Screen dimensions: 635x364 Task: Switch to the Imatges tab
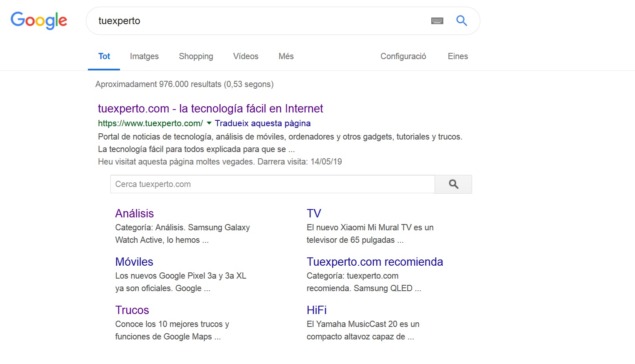(144, 56)
